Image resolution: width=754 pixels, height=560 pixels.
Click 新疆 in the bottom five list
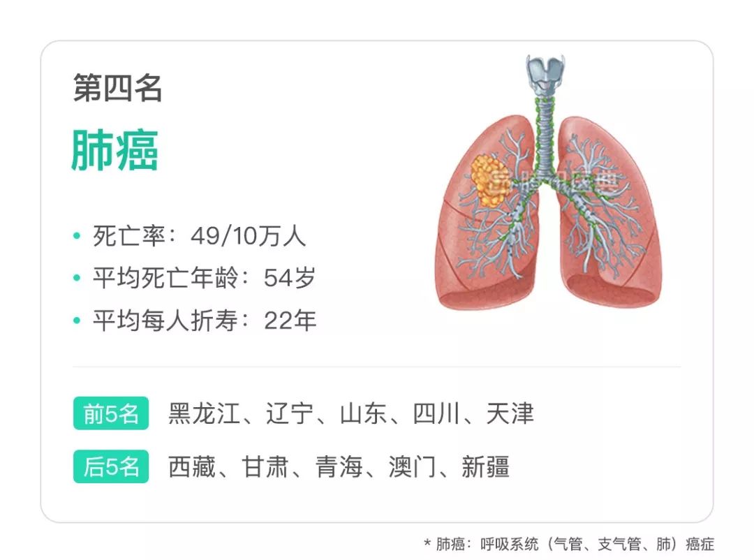point(485,466)
